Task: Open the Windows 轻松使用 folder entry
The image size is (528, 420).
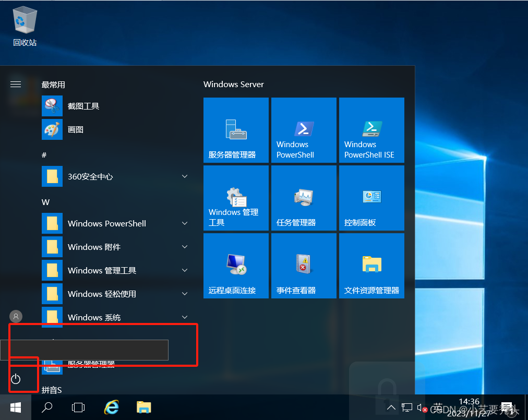Action: click(114, 294)
